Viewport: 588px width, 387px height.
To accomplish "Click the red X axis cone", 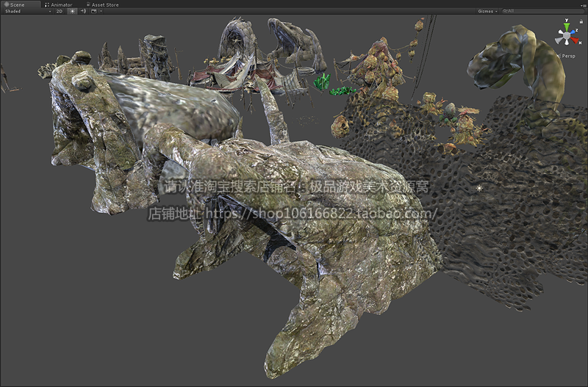I will [575, 40].
